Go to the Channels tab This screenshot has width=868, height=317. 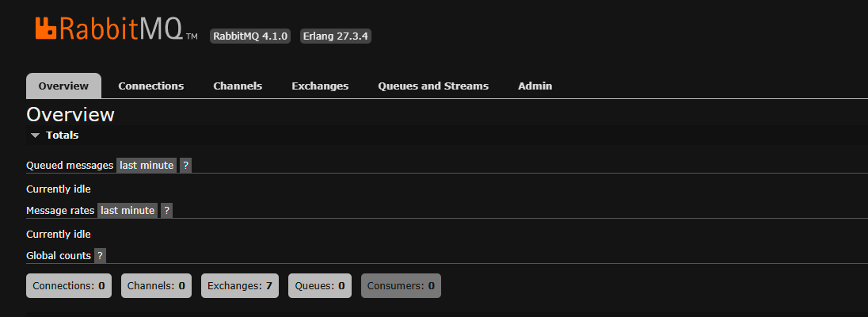[x=238, y=86]
